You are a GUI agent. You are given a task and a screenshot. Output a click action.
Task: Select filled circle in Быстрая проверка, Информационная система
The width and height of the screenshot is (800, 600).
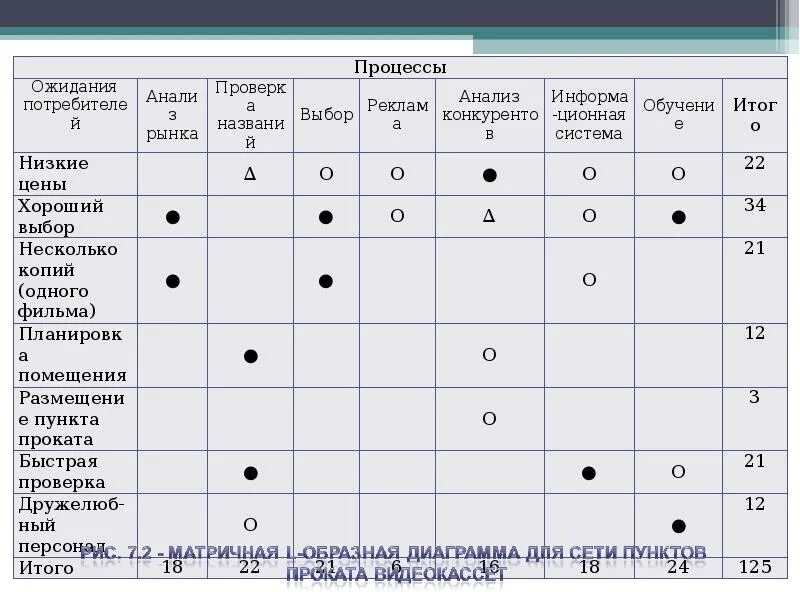(589, 473)
